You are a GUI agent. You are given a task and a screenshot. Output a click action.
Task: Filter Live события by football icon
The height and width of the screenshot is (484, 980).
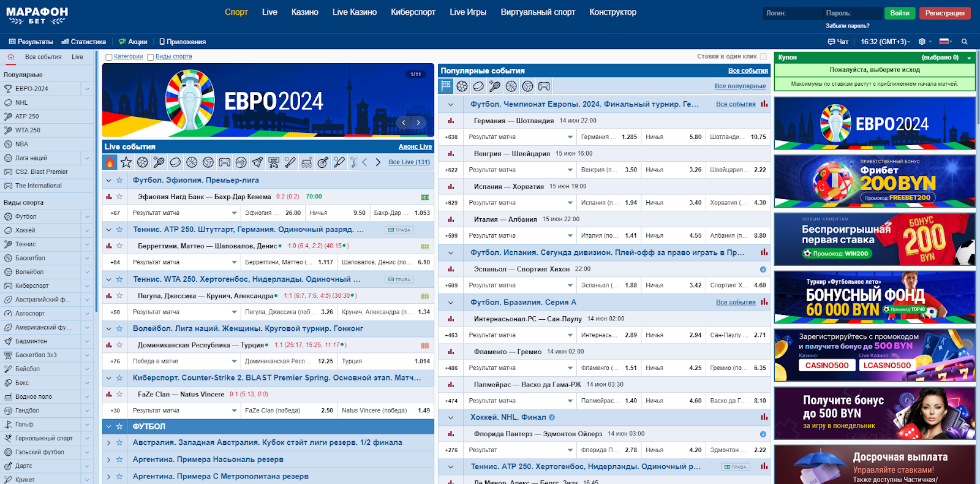(143, 162)
